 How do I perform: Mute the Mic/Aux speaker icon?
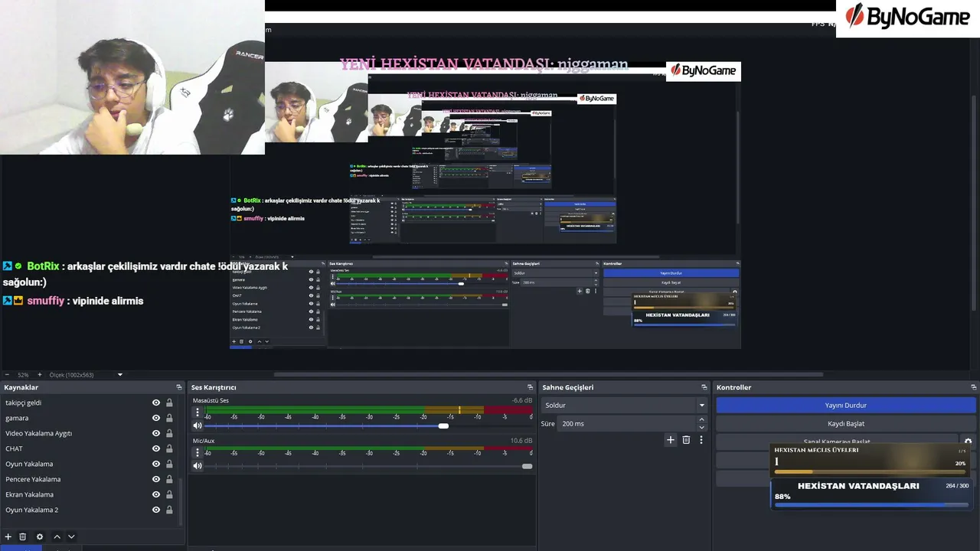tap(198, 466)
